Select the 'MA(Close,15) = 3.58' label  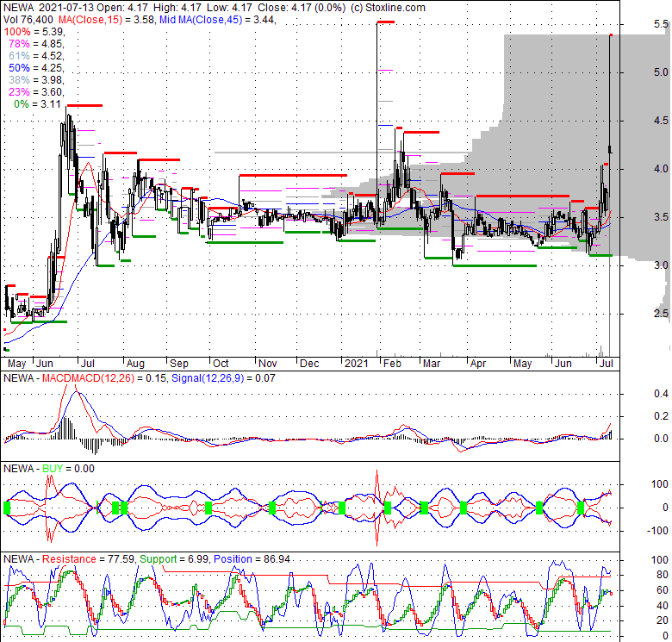point(106,20)
